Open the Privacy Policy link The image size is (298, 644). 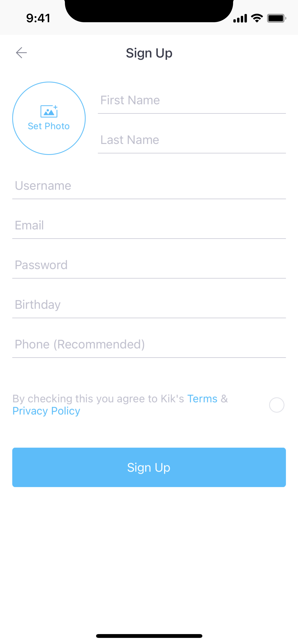(46, 411)
